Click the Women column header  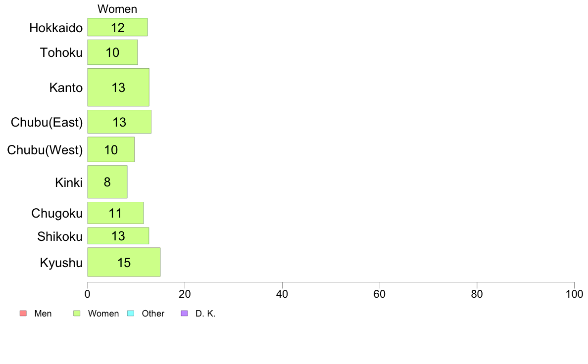pyautogui.click(x=117, y=9)
